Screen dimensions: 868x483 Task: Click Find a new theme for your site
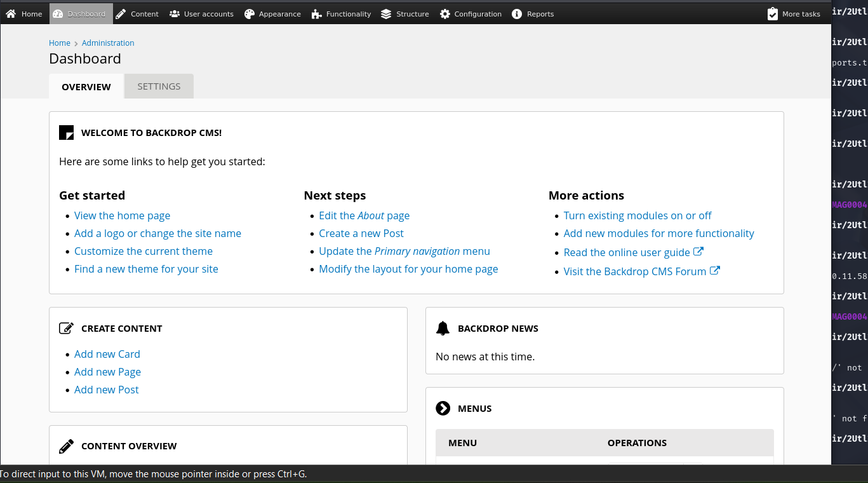[146, 269]
